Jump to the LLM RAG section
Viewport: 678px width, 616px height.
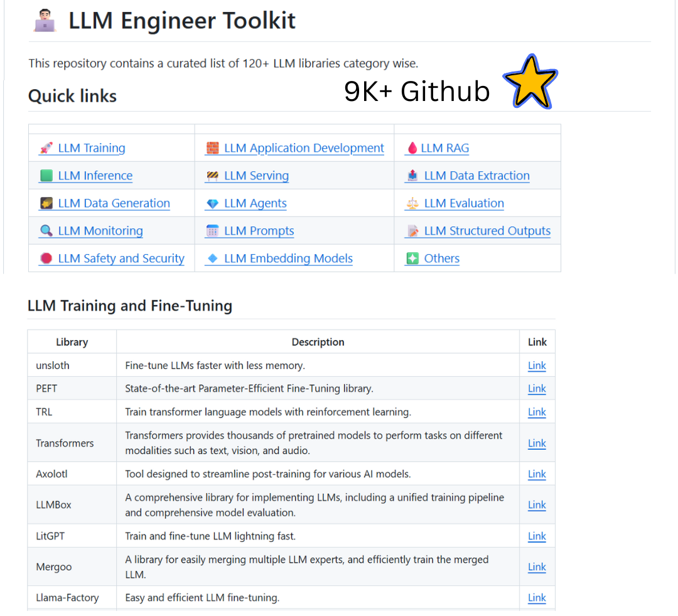point(445,148)
